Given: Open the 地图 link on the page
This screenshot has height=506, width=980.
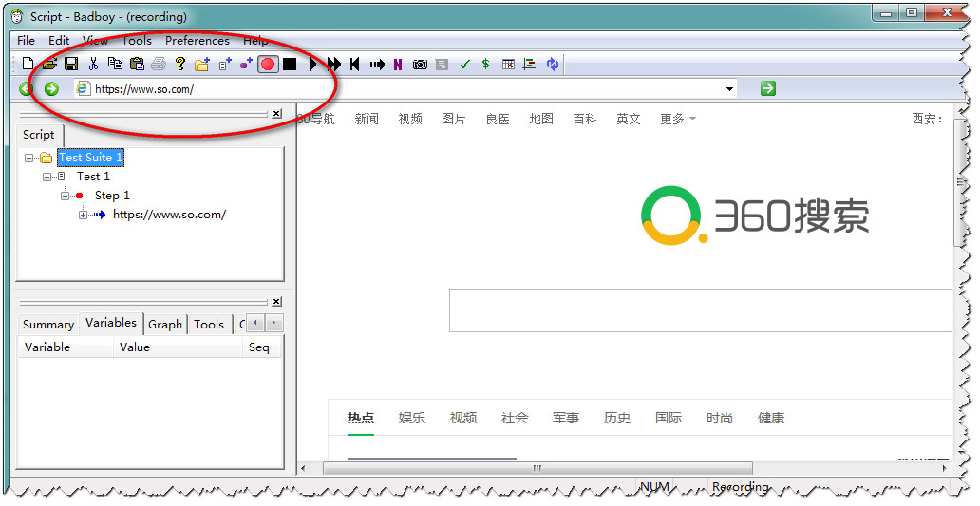Looking at the screenshot, I should click(x=541, y=119).
